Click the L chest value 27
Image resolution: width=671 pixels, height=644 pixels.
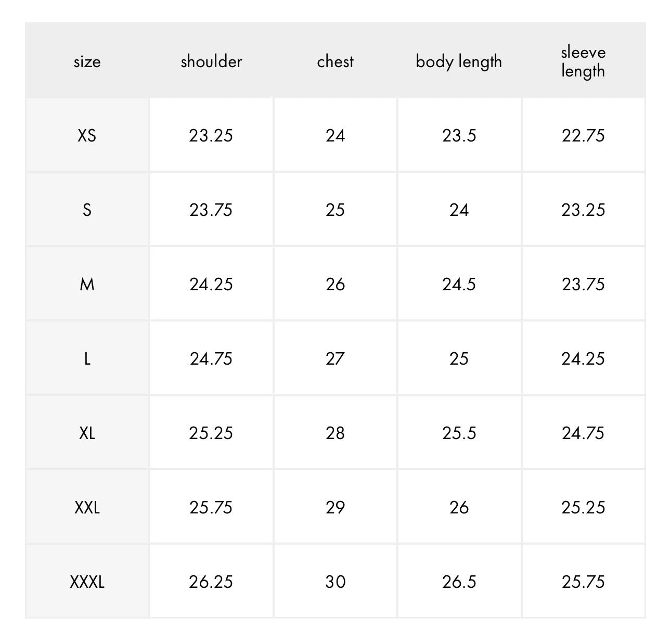point(335,359)
